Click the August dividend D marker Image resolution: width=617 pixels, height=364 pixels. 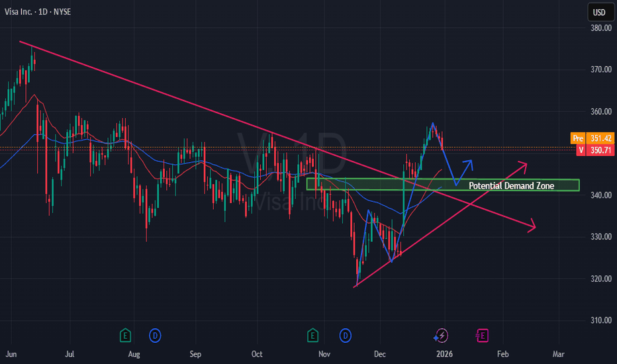(155, 336)
